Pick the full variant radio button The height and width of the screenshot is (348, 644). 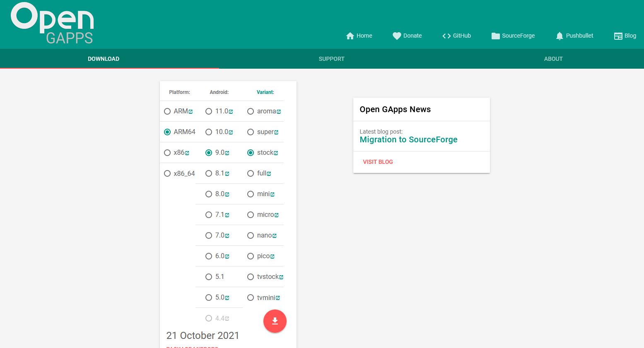[x=251, y=173]
